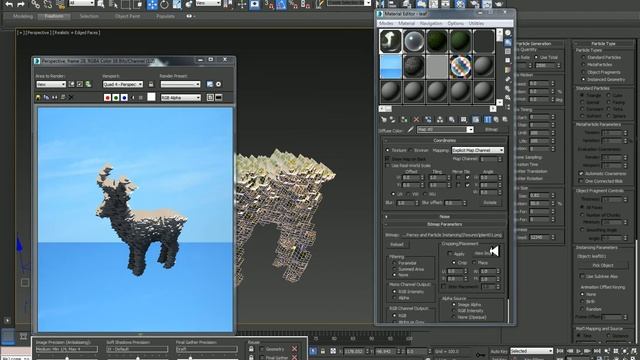The width and height of the screenshot is (640, 360).
Task: Click Edit Region icon beside Area to Render
Action: [x=71, y=84]
